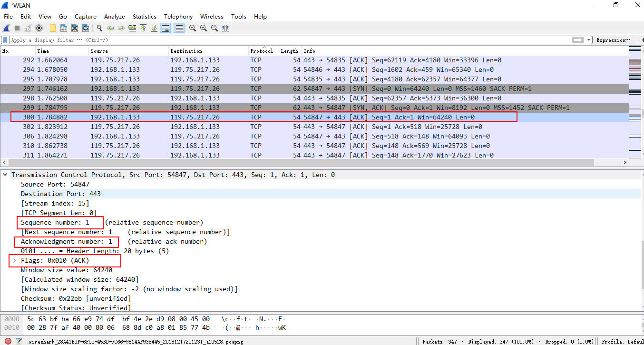
Task: Open the filter Expression dialog
Action: pyautogui.click(x=614, y=40)
